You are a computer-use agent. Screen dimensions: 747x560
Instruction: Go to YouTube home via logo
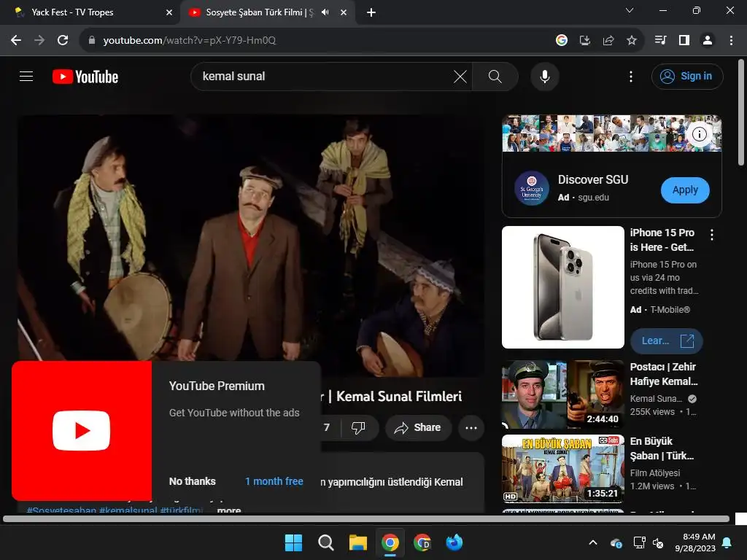85,77
